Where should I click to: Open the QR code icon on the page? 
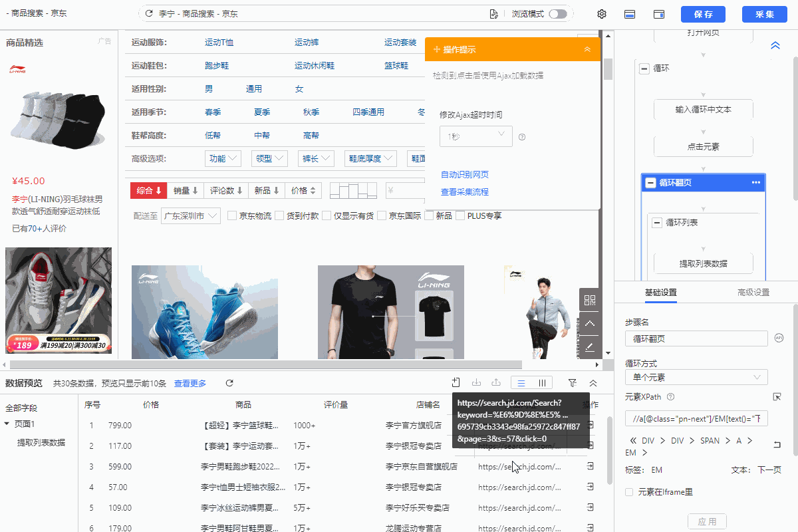(x=590, y=299)
